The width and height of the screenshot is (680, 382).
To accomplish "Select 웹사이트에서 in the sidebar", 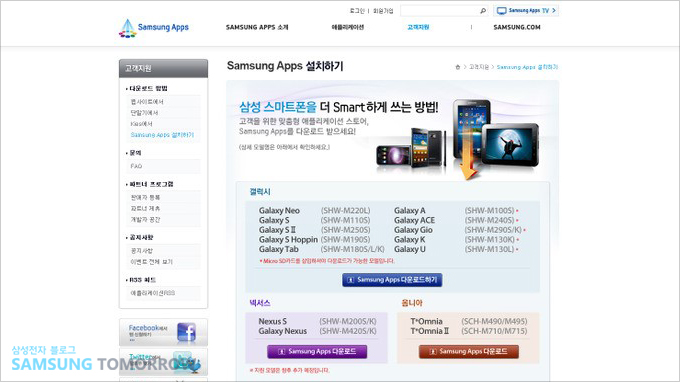I will pos(147,102).
